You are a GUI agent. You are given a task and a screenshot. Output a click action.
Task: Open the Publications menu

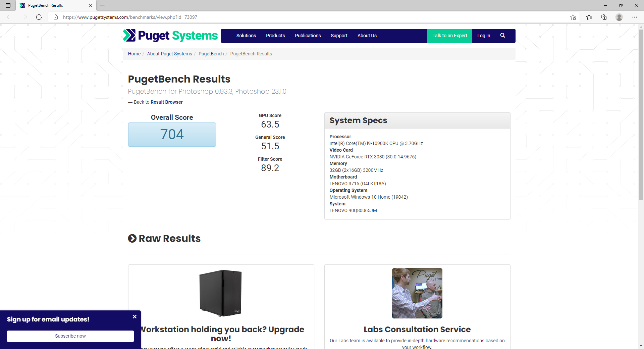click(x=308, y=36)
